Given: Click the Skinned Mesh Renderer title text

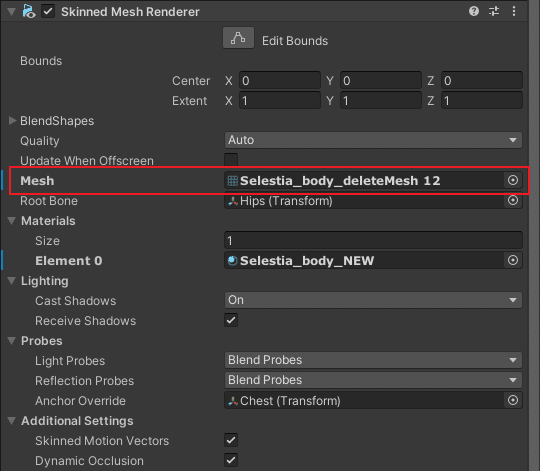Looking at the screenshot, I should pyautogui.click(x=130, y=12).
